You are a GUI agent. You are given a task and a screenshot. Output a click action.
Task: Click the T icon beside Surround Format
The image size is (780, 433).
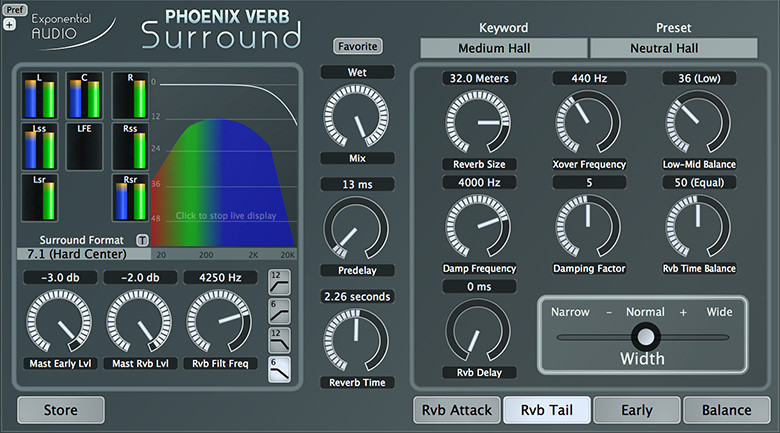point(142,240)
